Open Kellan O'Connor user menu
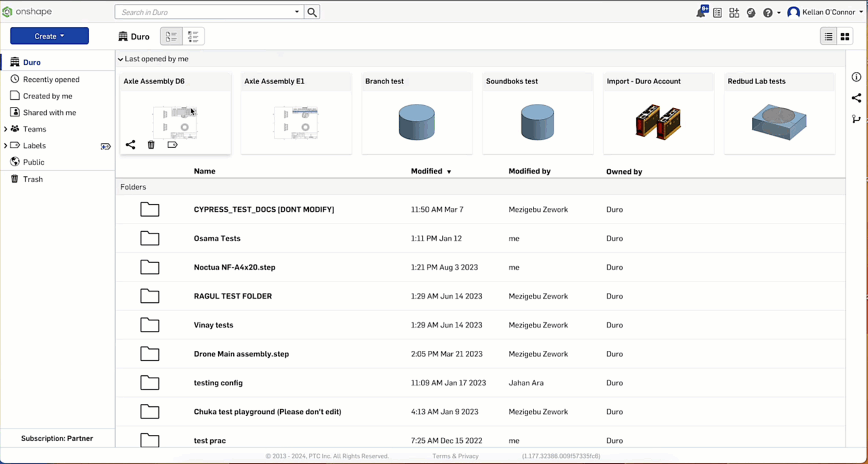The width and height of the screenshot is (868, 464). 824,12
